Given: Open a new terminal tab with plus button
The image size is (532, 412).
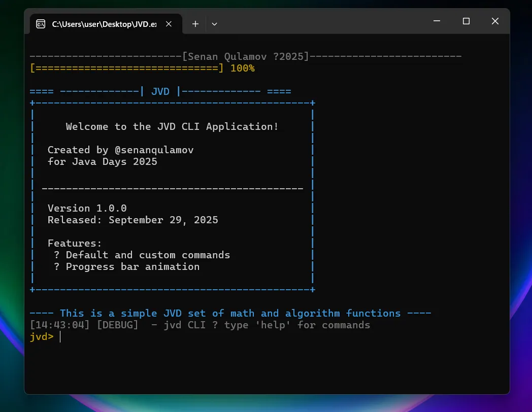Looking at the screenshot, I should pos(195,24).
